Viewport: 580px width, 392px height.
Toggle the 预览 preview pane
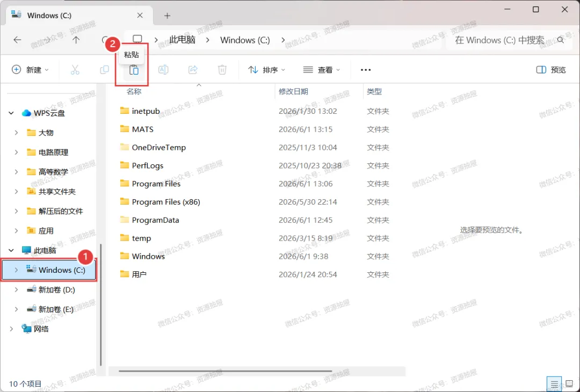click(551, 69)
